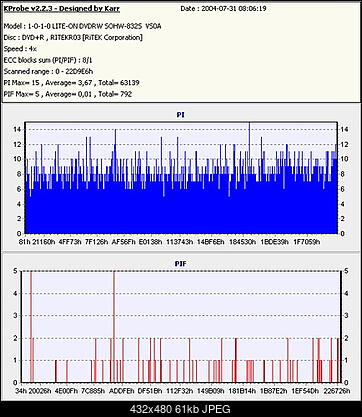Select the Speed 4x line

(20, 49)
